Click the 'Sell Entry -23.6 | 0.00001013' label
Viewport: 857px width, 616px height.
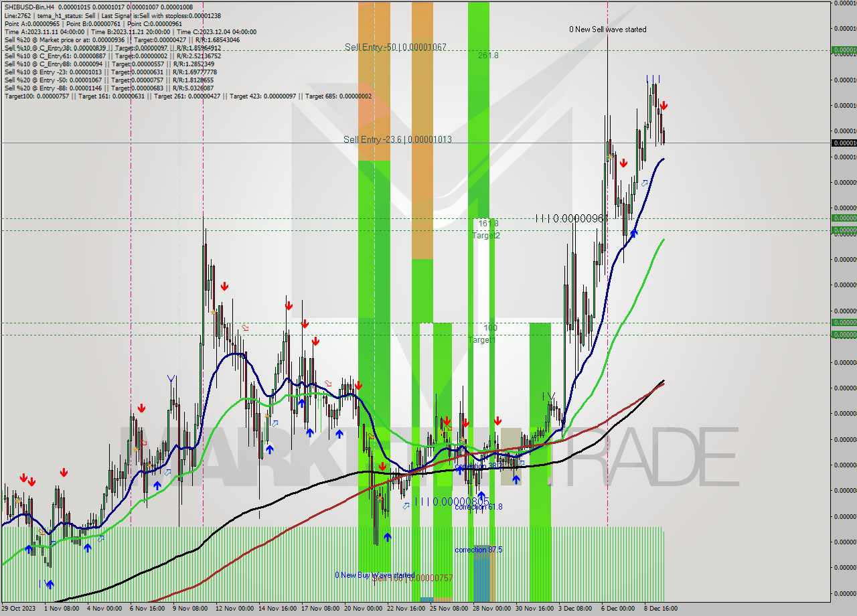pyautogui.click(x=397, y=139)
